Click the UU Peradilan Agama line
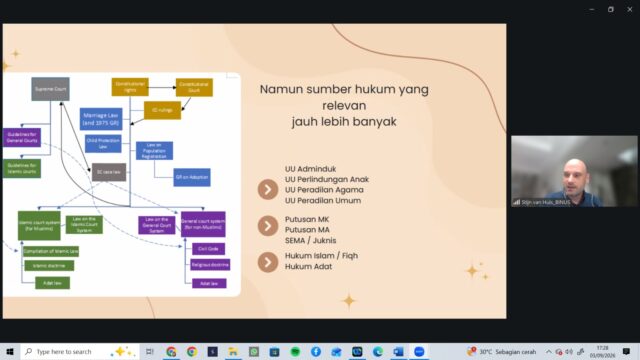Image resolution: width=640 pixels, height=360 pixels. click(324, 190)
